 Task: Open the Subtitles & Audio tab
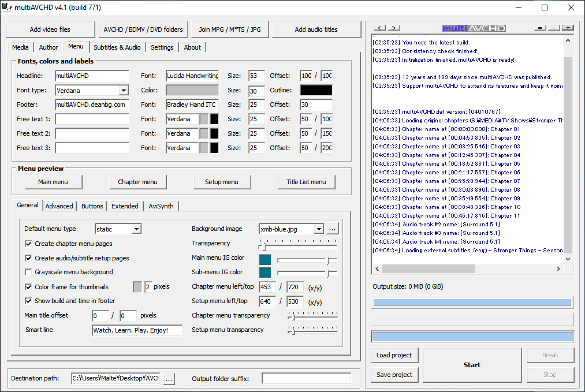[117, 47]
